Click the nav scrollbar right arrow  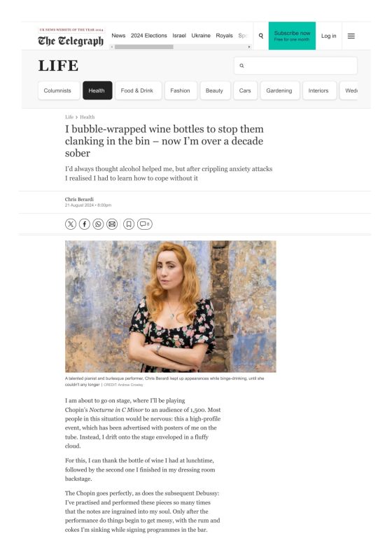249,47
